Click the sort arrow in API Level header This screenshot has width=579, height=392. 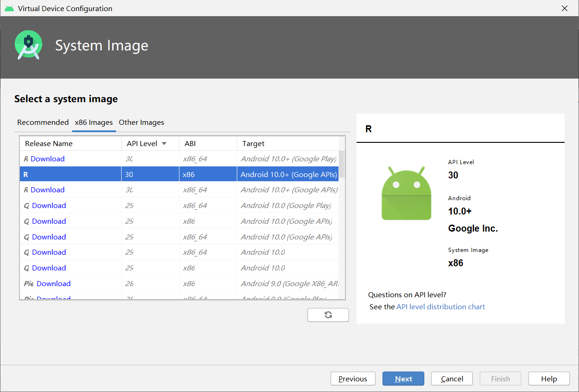[x=164, y=143]
